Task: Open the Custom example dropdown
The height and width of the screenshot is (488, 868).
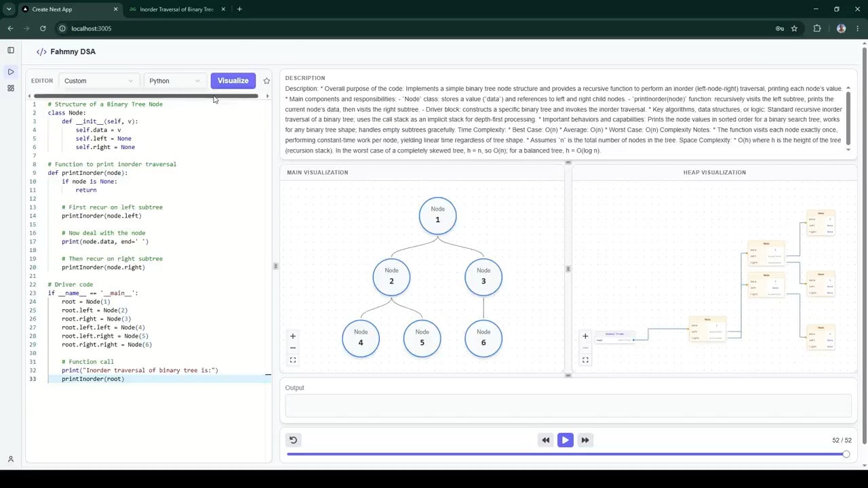Action: [x=99, y=81]
